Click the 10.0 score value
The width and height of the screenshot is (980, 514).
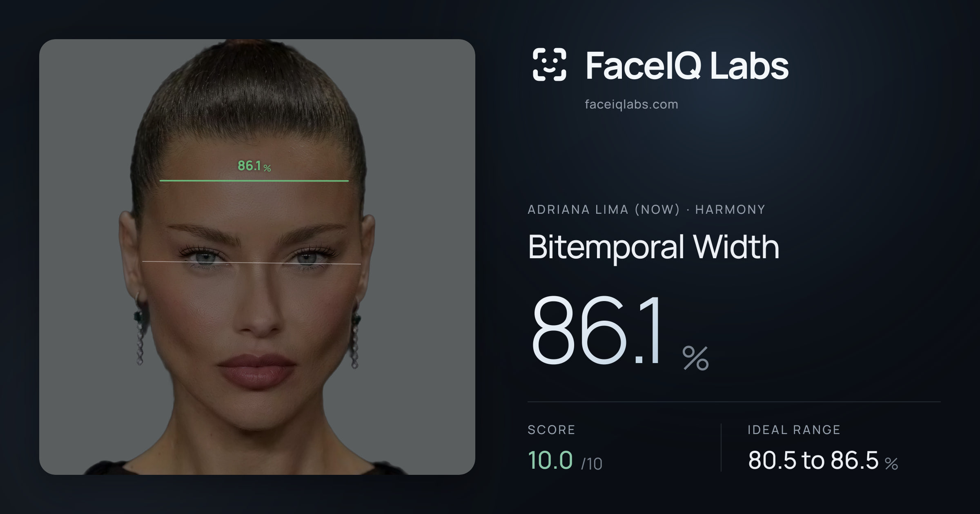click(550, 460)
